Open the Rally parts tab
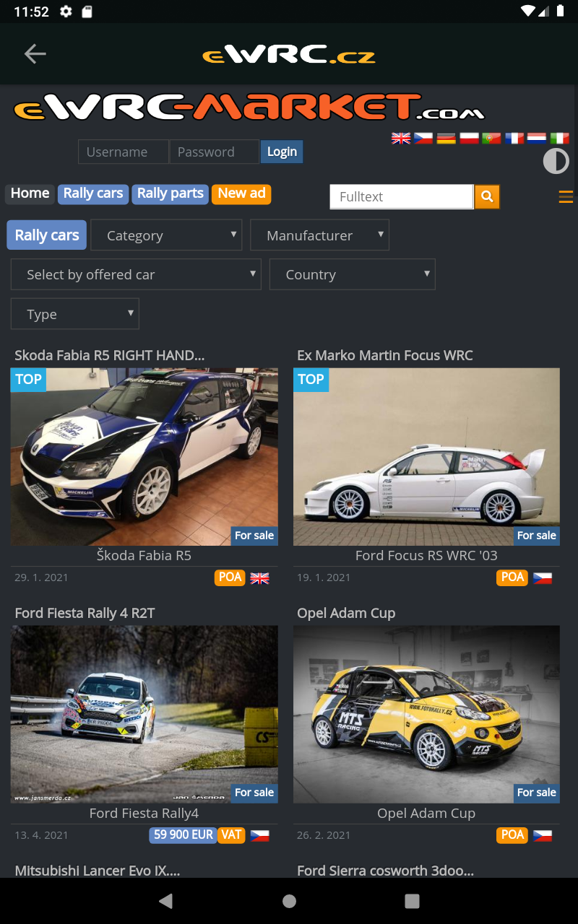The height and width of the screenshot is (924, 578). point(171,193)
